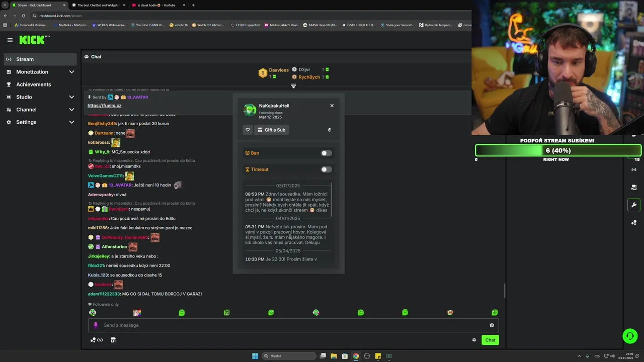Open Chrome from the taskbar
This screenshot has height=362, width=644.
tap(356, 356)
